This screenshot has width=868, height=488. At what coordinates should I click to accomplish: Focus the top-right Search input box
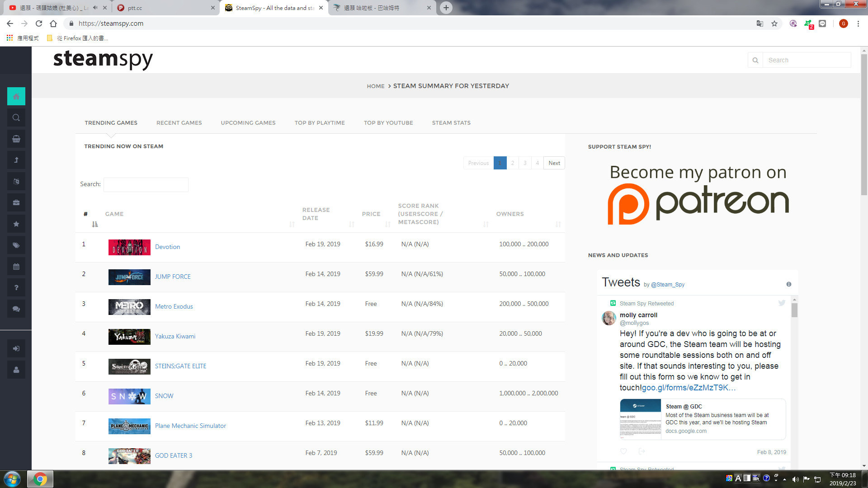807,60
